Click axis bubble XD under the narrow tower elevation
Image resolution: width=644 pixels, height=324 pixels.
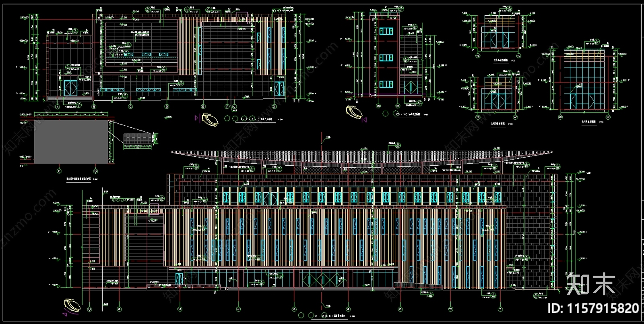(x=378, y=107)
